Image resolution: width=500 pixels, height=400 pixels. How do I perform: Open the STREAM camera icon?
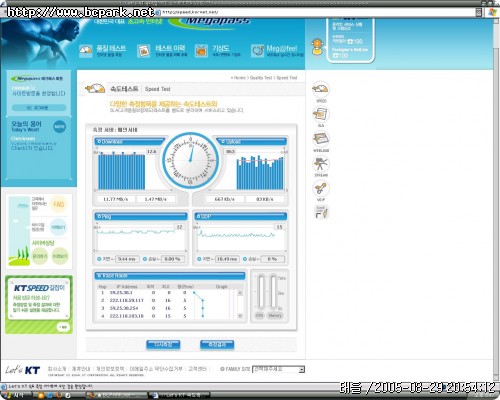pyautogui.click(x=321, y=164)
